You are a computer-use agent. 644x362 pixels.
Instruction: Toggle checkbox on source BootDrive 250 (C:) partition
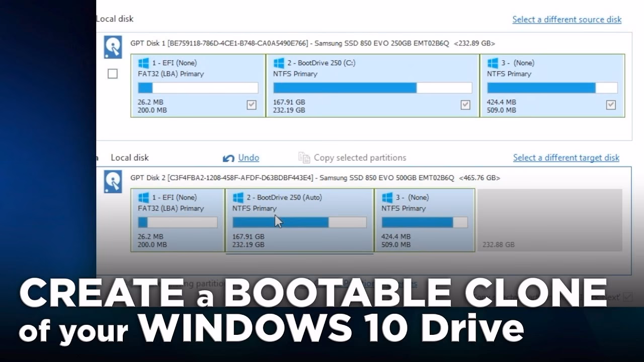tap(465, 105)
